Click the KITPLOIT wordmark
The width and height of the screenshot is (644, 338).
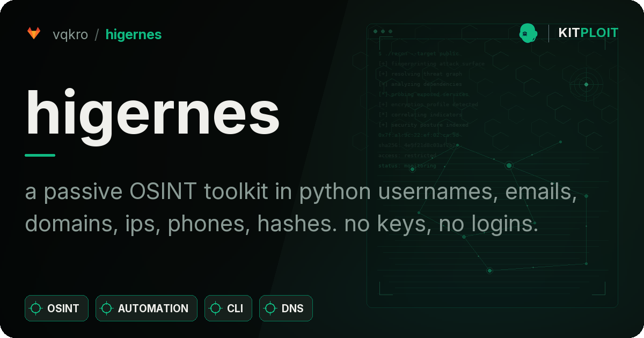coord(588,33)
